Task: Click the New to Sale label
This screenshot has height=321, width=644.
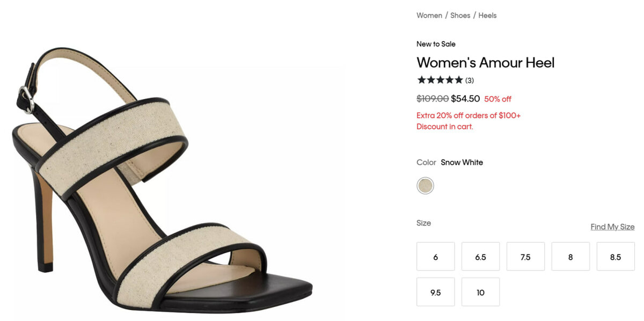Action: pos(436,44)
